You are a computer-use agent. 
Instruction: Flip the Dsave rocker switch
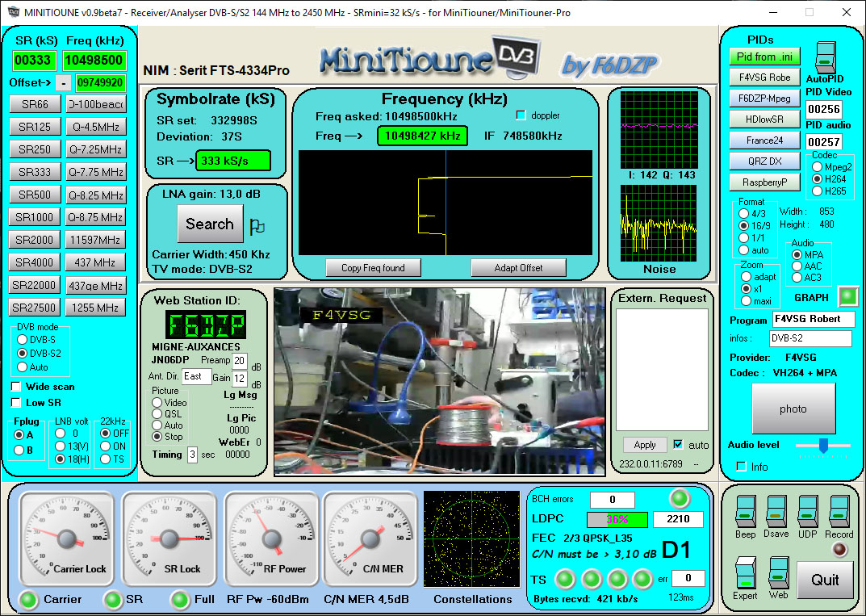pyautogui.click(x=776, y=512)
